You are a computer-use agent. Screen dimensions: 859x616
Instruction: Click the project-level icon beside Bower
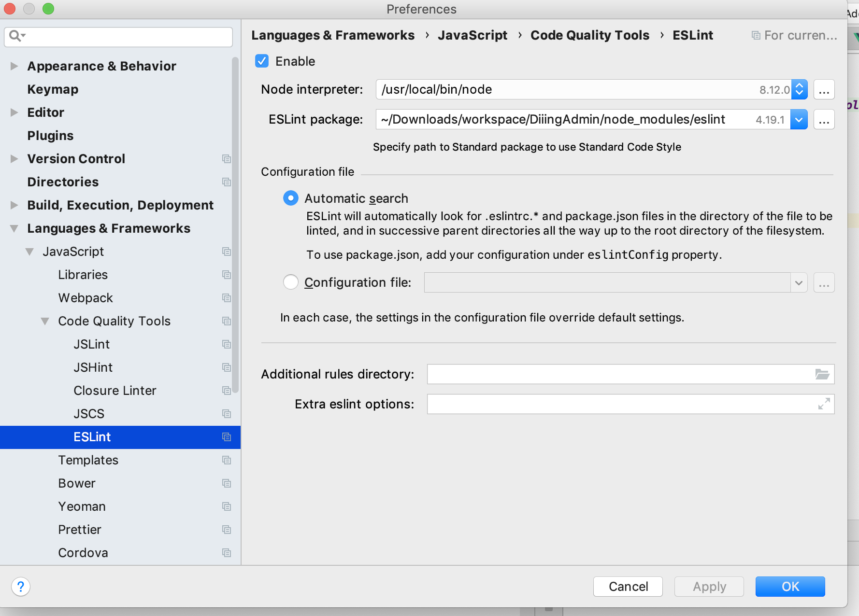pyautogui.click(x=226, y=483)
